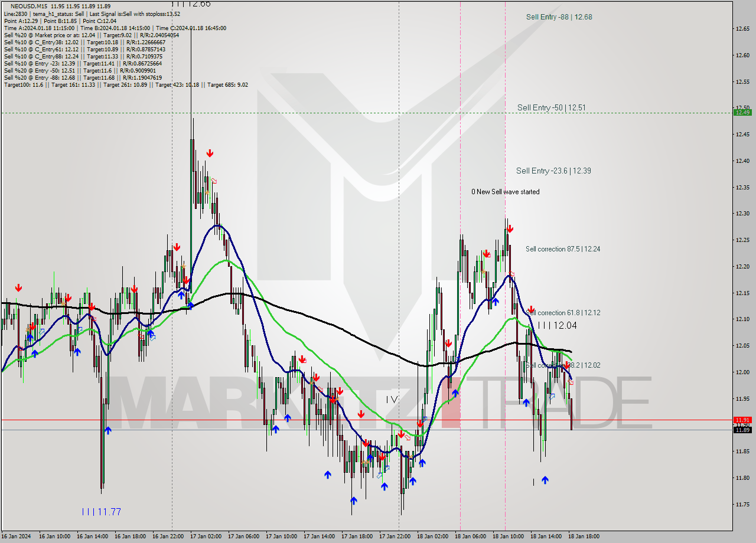Click the dark 11.89 current price tag
756x543 pixels.
pos(742,430)
